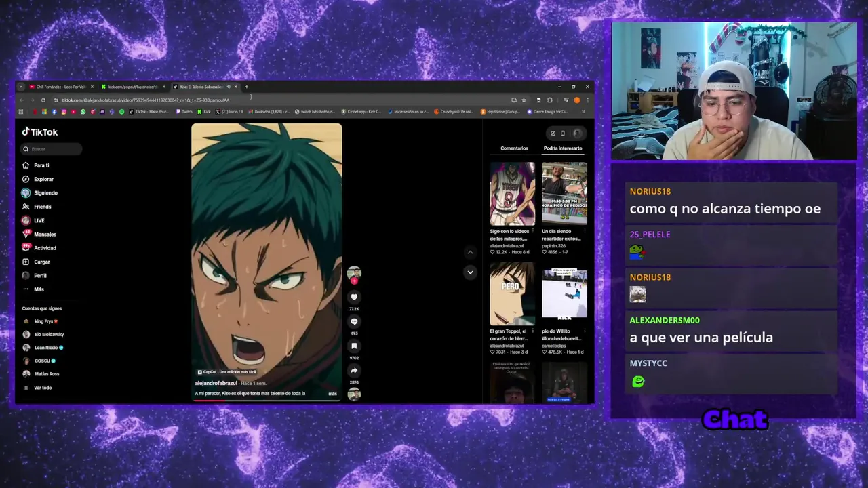868x488 pixels.
Task: Seek using video progress bar
Action: (267, 401)
